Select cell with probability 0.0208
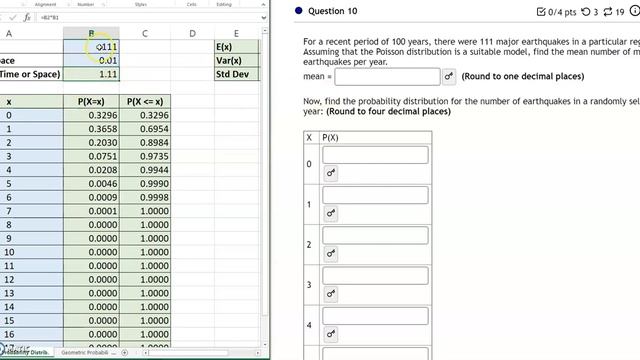This screenshot has width=640, height=360. (91, 170)
